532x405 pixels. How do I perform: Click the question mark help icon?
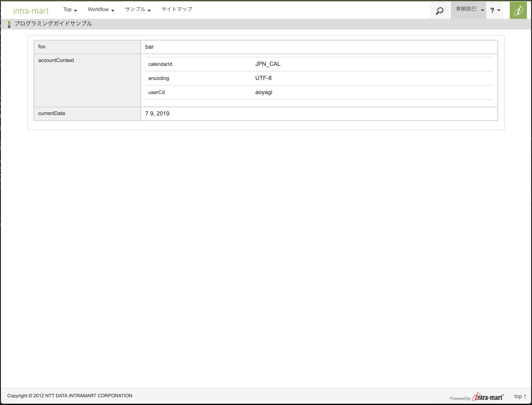pyautogui.click(x=492, y=10)
